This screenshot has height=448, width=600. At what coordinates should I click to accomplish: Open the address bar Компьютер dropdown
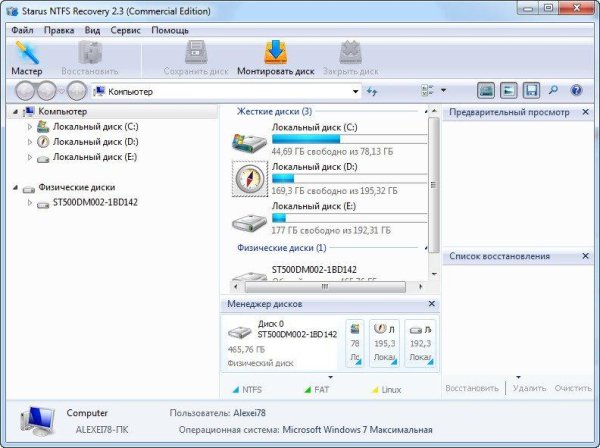[355, 91]
